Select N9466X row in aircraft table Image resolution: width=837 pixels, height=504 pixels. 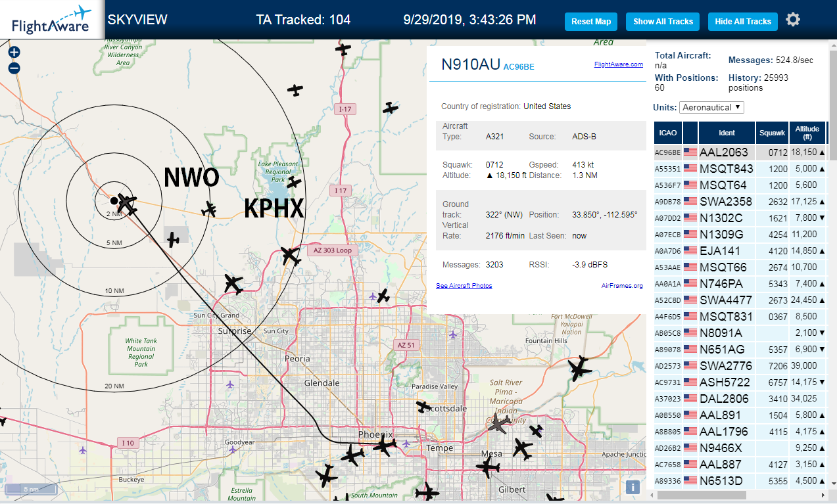(740, 447)
